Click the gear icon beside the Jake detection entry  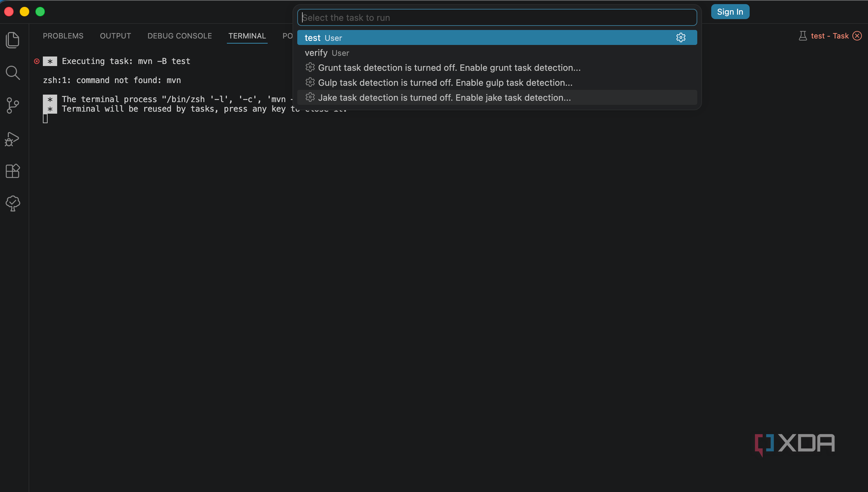click(x=310, y=97)
